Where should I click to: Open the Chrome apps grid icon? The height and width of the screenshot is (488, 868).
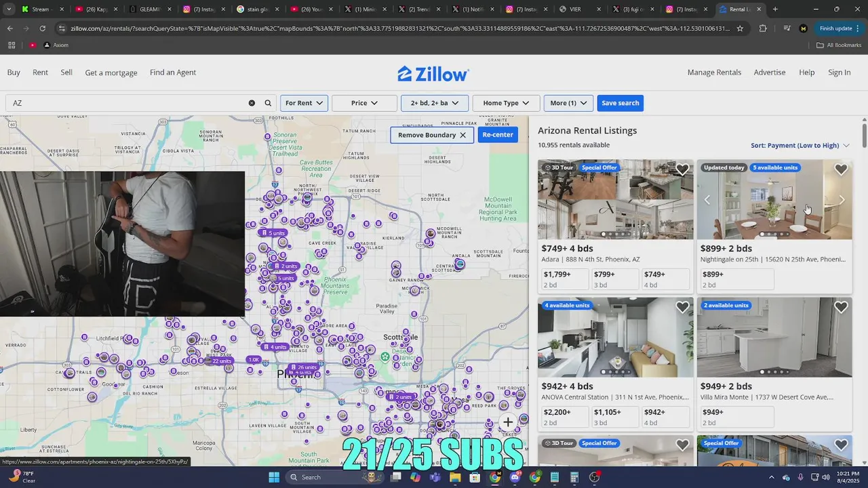[12, 45]
